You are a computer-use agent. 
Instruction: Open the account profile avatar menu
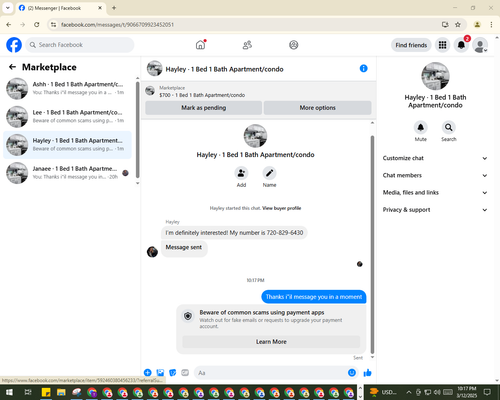480,45
